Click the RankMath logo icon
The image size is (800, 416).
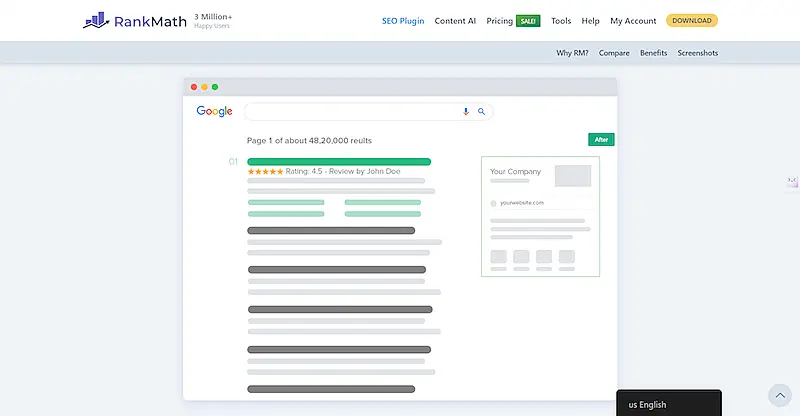point(95,20)
